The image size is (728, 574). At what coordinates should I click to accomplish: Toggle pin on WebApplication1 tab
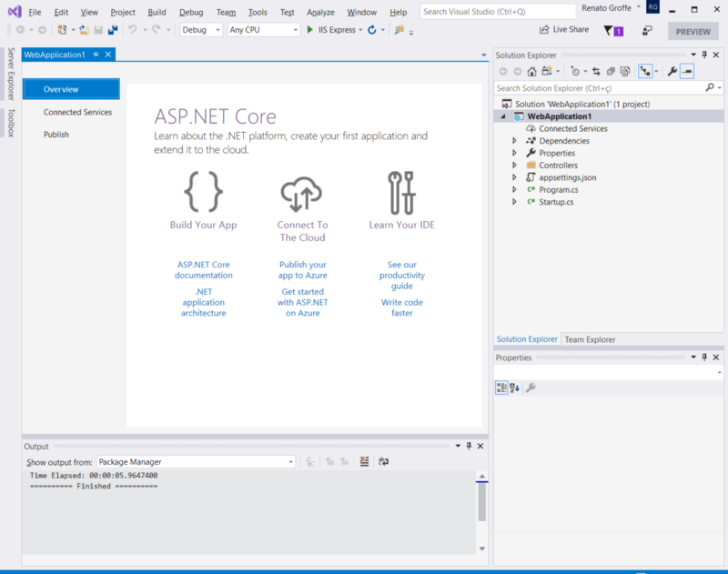pos(96,55)
